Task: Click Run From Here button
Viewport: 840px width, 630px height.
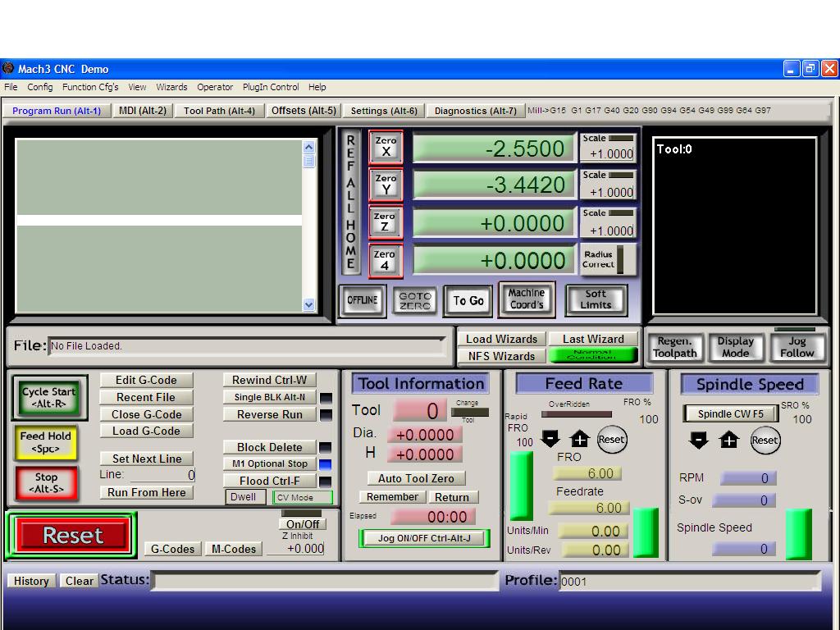Action: 146,493
